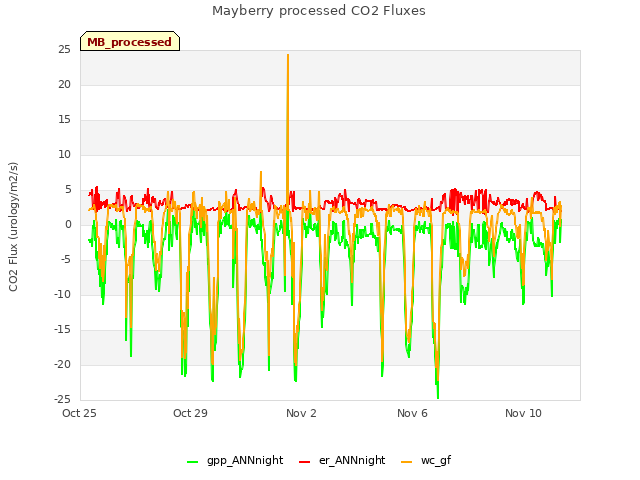
Task: Click the y-axis value -10
Action: coord(62,295)
